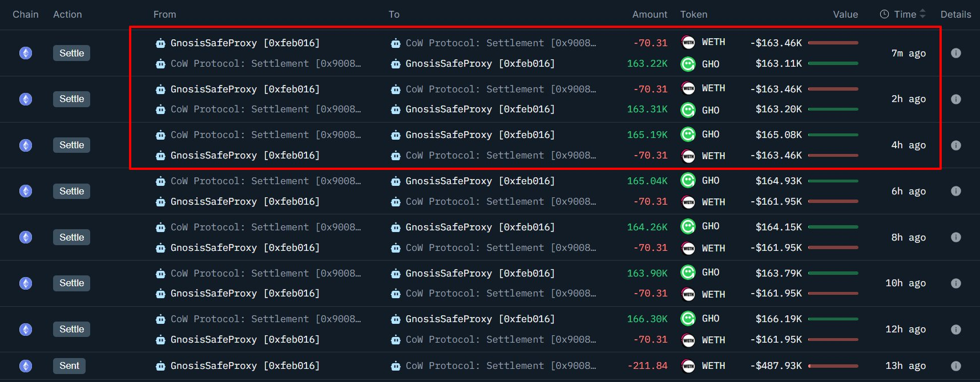Screen dimensions: 980x382
Task: Click the Amount column header
Action: click(649, 14)
